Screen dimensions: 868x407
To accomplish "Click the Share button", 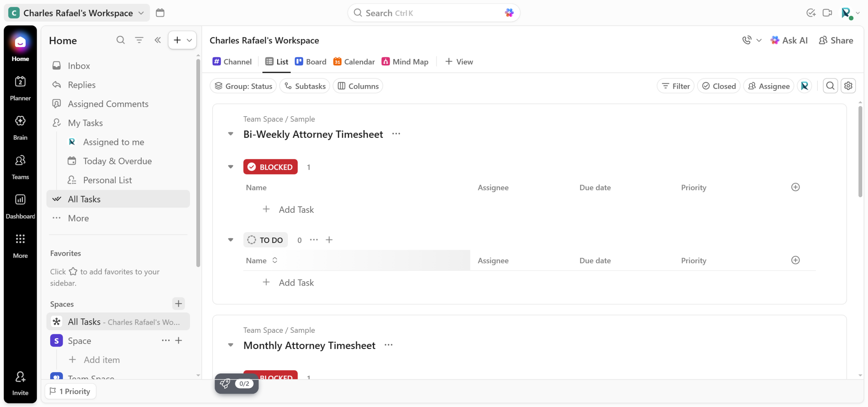I will (835, 40).
